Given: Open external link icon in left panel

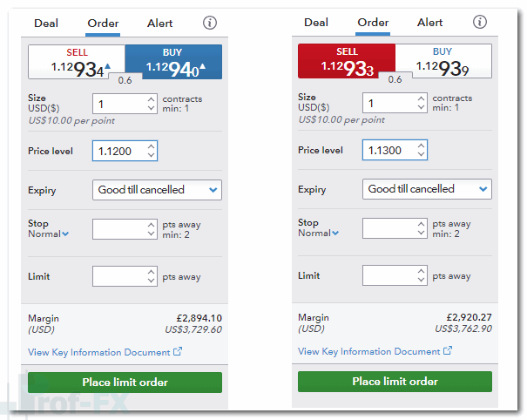Looking at the screenshot, I should [178, 352].
